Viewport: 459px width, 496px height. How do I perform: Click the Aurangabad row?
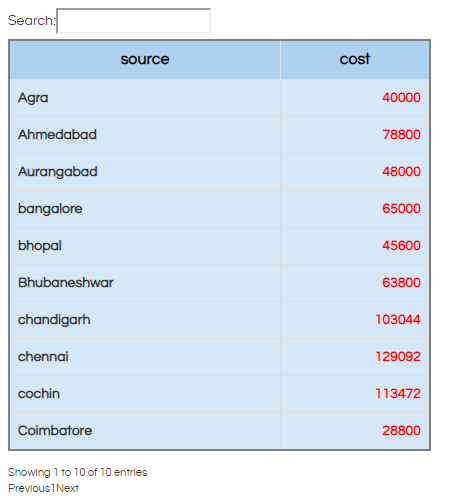(x=220, y=172)
